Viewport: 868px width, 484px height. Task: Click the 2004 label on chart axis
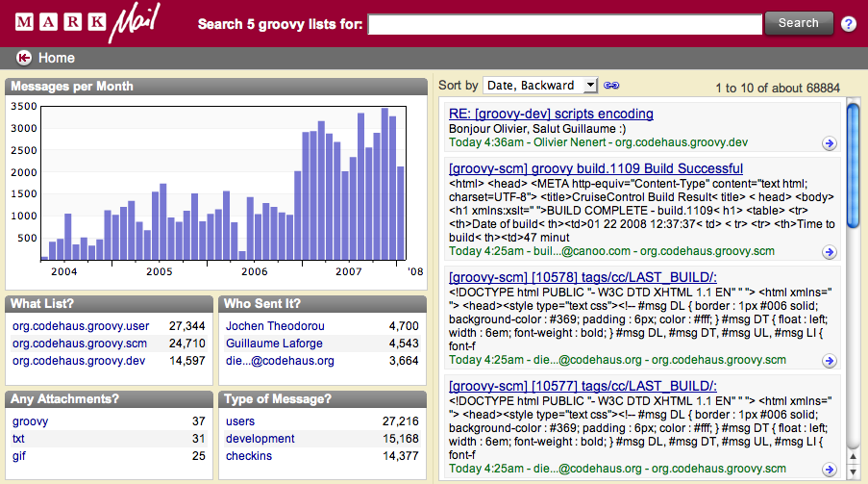pos(64,271)
